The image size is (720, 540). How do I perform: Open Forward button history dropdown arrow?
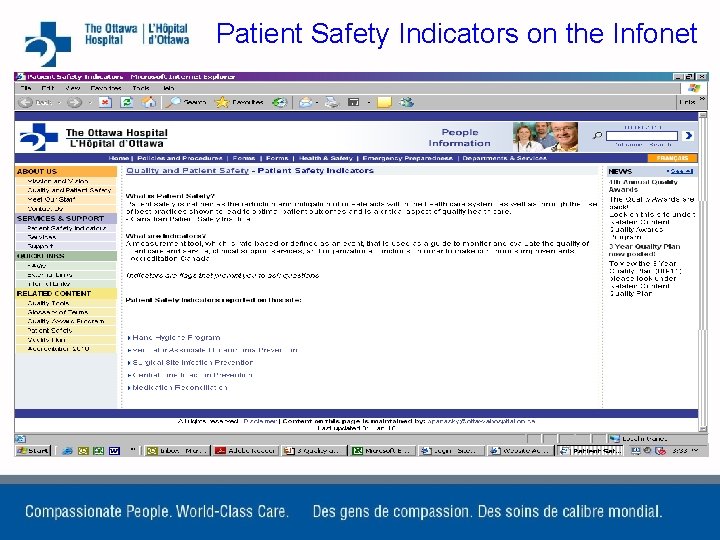pyautogui.click(x=90, y=102)
